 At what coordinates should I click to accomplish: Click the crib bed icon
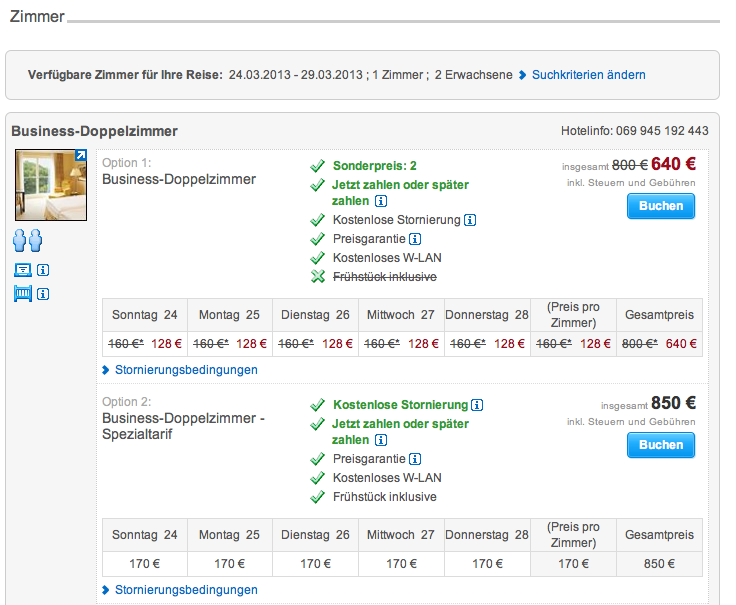point(23,294)
